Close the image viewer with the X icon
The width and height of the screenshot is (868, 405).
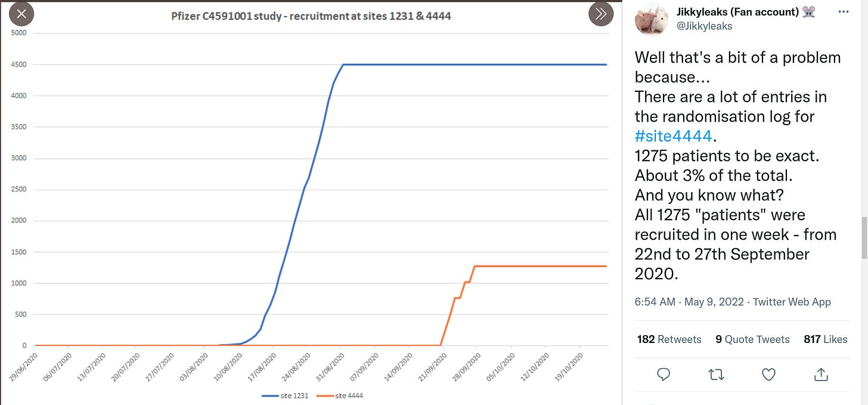coord(21,13)
